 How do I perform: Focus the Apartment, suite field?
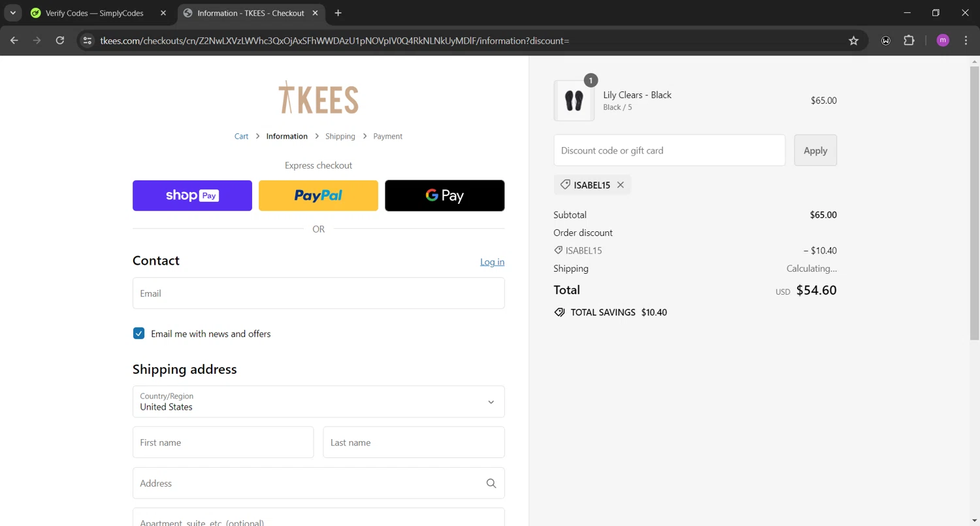point(318,517)
